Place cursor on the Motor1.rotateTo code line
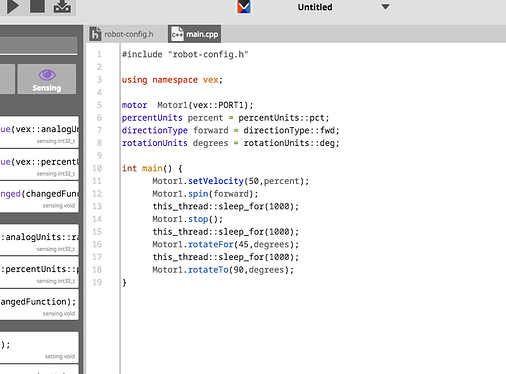Image resolution: width=506 pixels, height=374 pixels. 223,270
